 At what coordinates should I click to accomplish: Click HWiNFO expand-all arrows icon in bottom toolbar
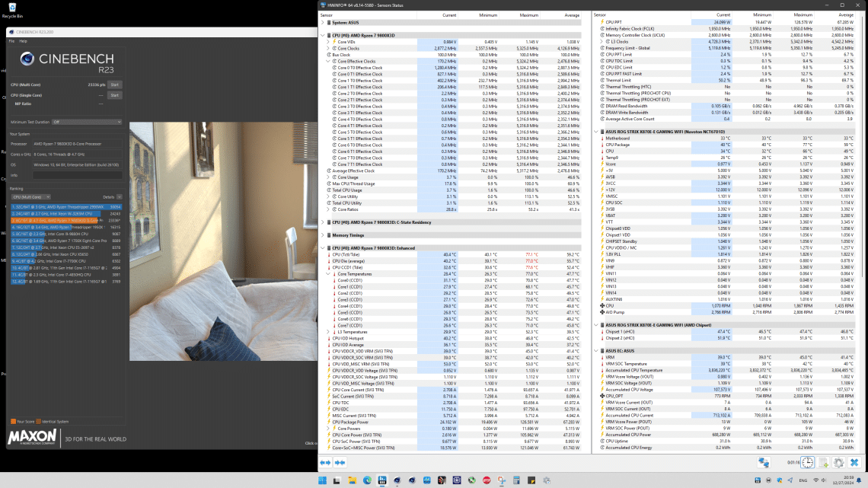pos(325,463)
